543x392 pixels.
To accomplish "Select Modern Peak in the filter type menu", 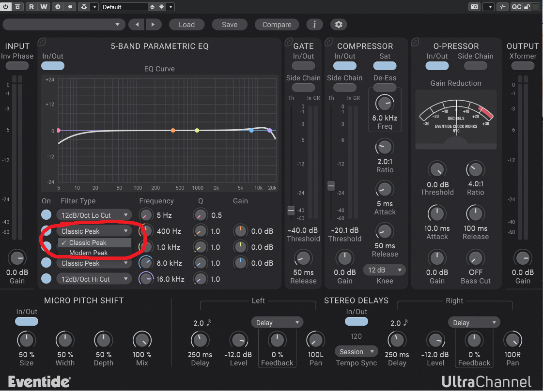I will point(94,253).
